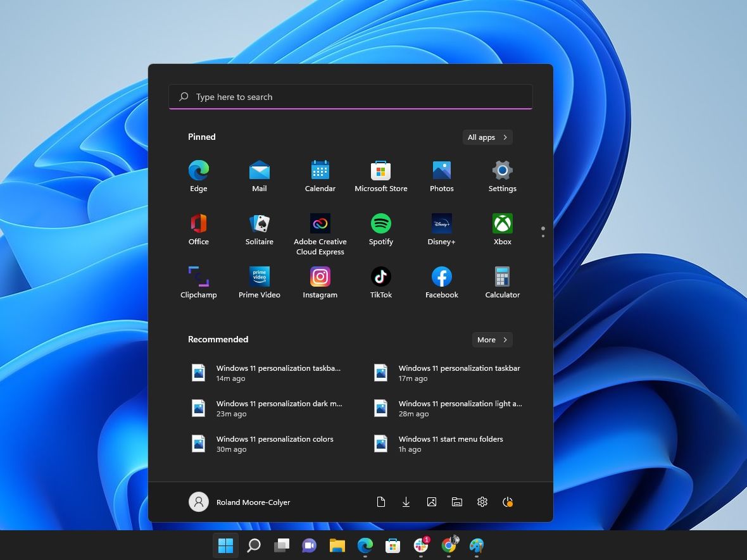Open the Power options menu
The width and height of the screenshot is (747, 560).
click(x=508, y=501)
